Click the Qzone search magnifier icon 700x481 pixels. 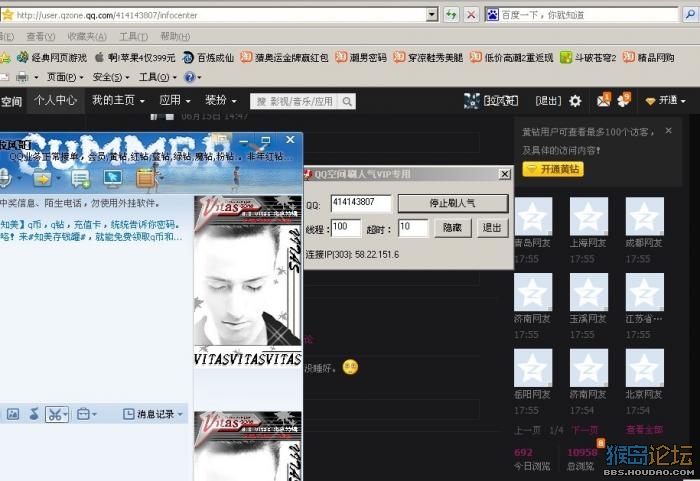347,101
